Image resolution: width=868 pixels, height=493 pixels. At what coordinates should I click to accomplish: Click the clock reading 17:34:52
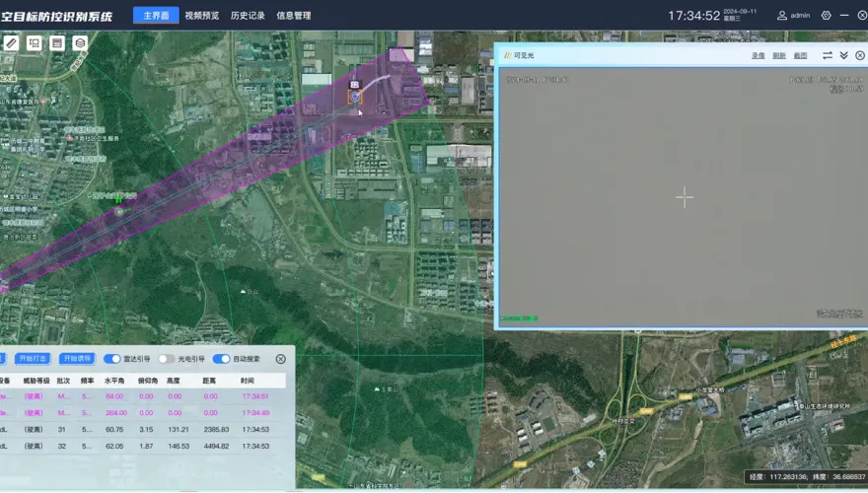click(693, 16)
